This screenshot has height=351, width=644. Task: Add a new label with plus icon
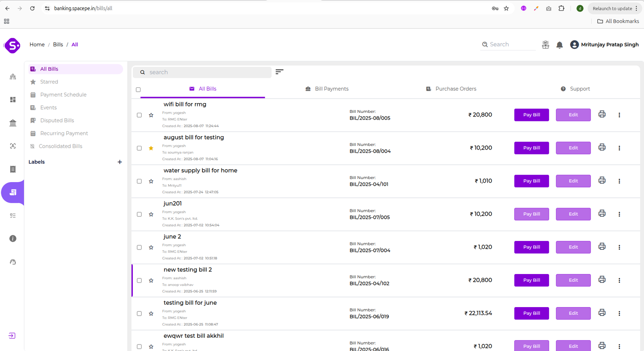pyautogui.click(x=120, y=162)
